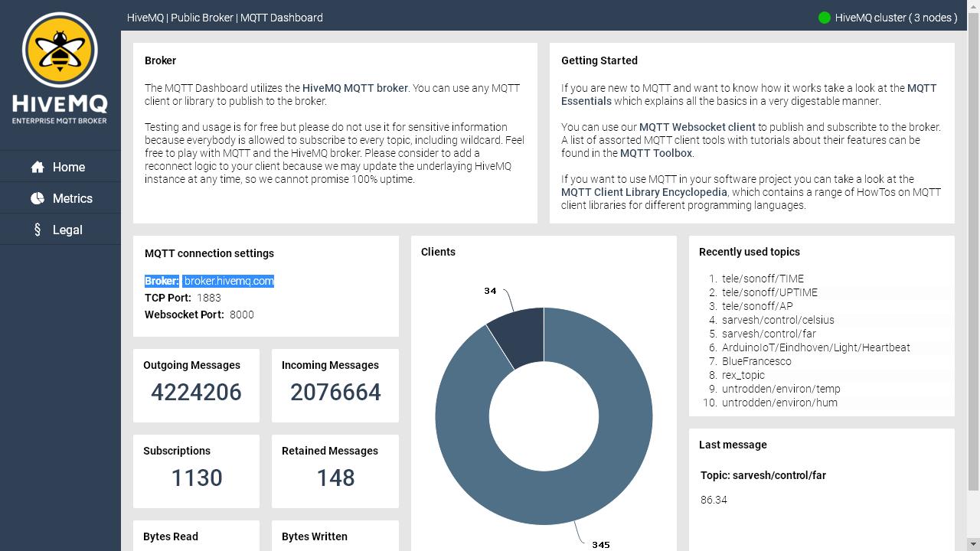Open MQTT Client Library Encyclopedia link
Image resolution: width=980 pixels, height=551 pixels.
coord(644,192)
